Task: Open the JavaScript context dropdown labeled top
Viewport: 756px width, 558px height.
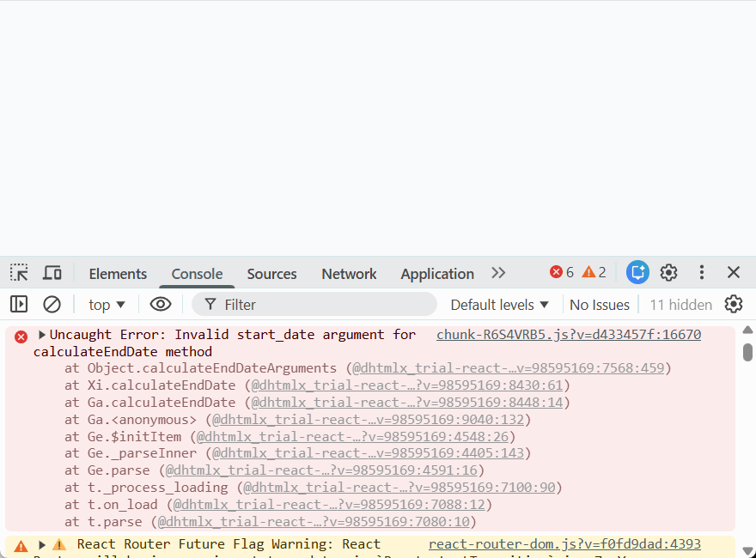Action: point(105,304)
